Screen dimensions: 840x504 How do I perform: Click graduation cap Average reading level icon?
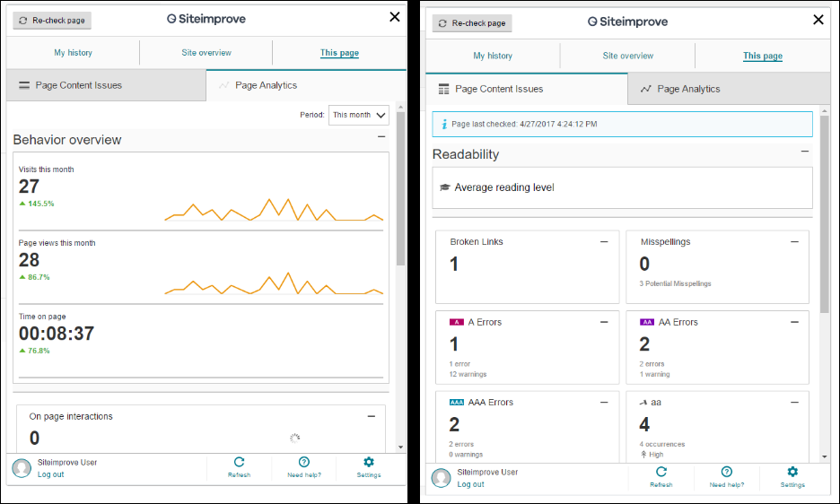coord(444,187)
